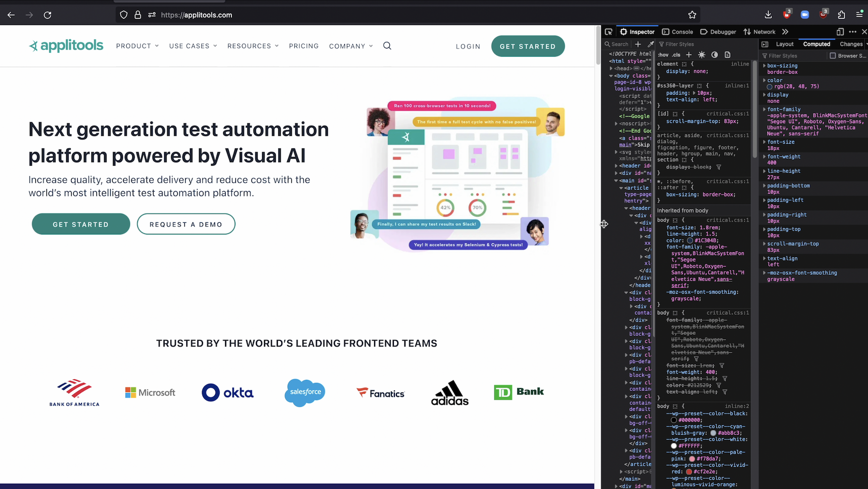Open the Changes side tab
The image size is (868, 489).
pyautogui.click(x=851, y=44)
